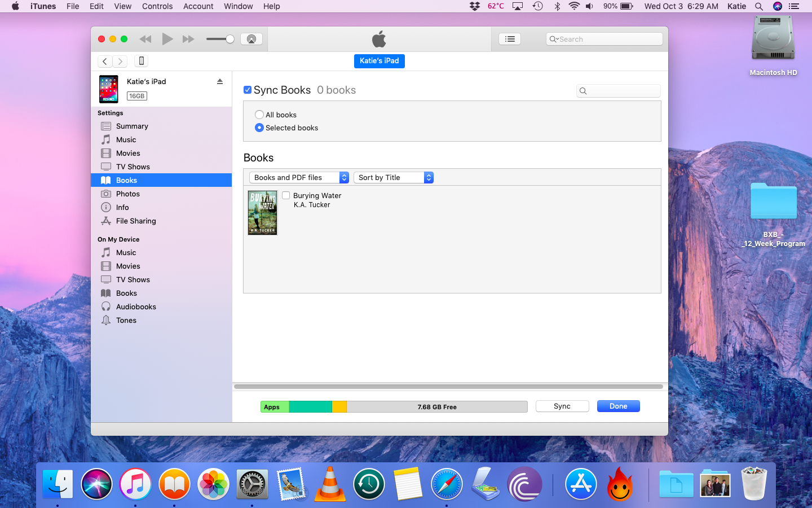Click the books search field
This screenshot has height=508, width=812.
(619, 91)
